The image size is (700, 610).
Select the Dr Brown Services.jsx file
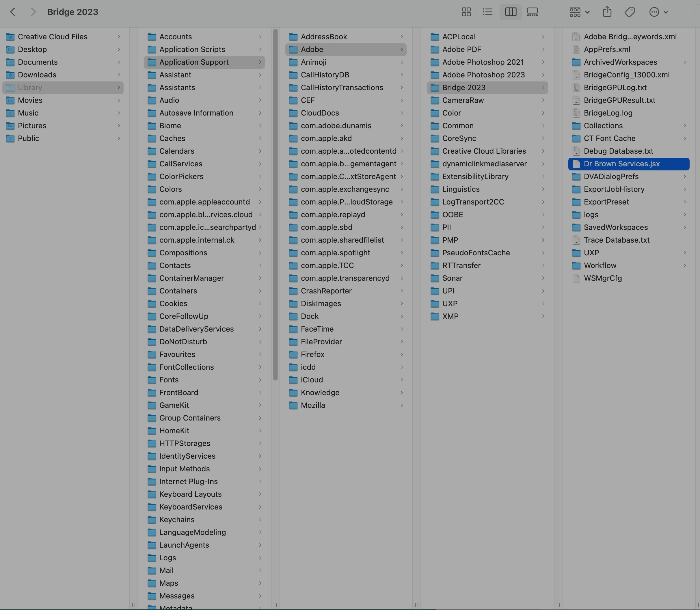[x=621, y=164]
